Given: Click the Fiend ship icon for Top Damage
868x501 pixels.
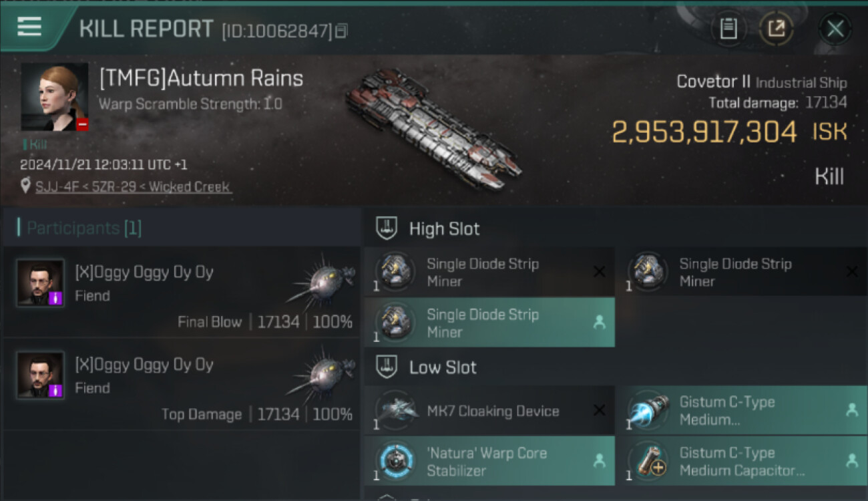Looking at the screenshot, I should pyautogui.click(x=321, y=374).
